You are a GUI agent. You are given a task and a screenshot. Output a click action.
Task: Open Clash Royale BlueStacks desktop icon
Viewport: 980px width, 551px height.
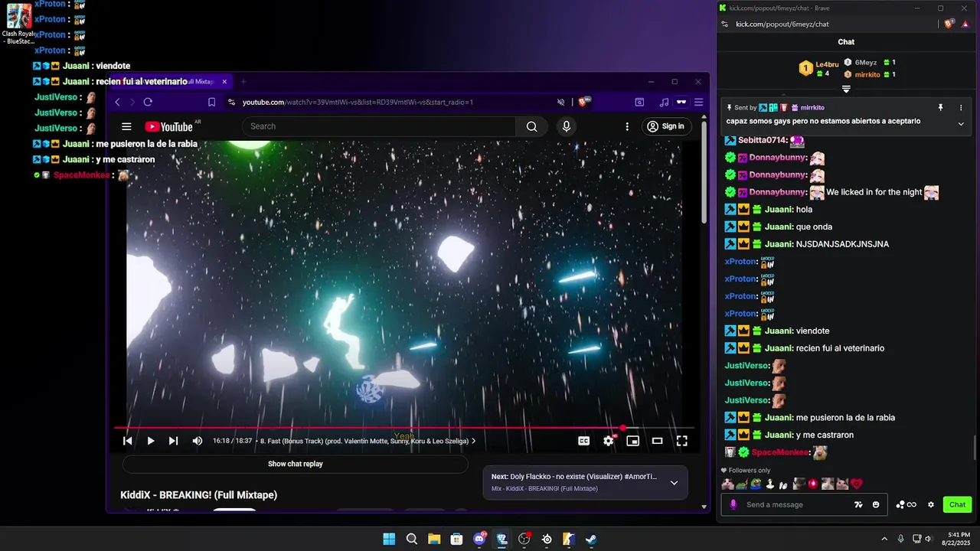(x=19, y=24)
